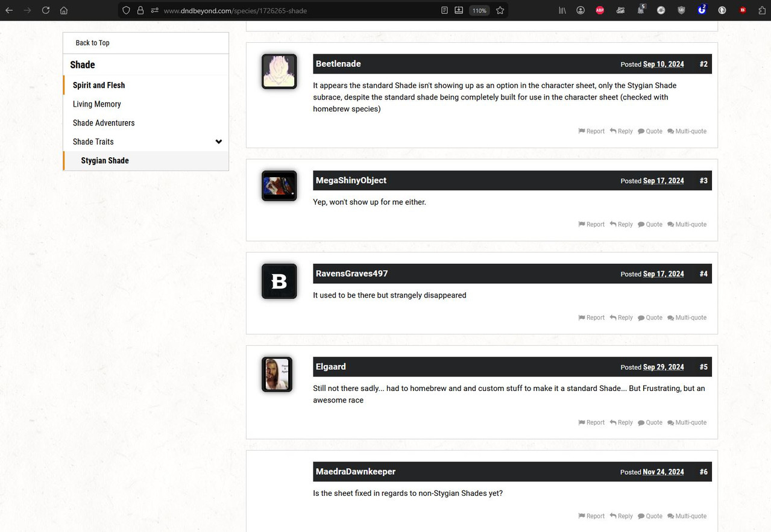Viewport: 771px width, 532px height.
Task: Reply to Beetlenade's comment
Action: [621, 131]
